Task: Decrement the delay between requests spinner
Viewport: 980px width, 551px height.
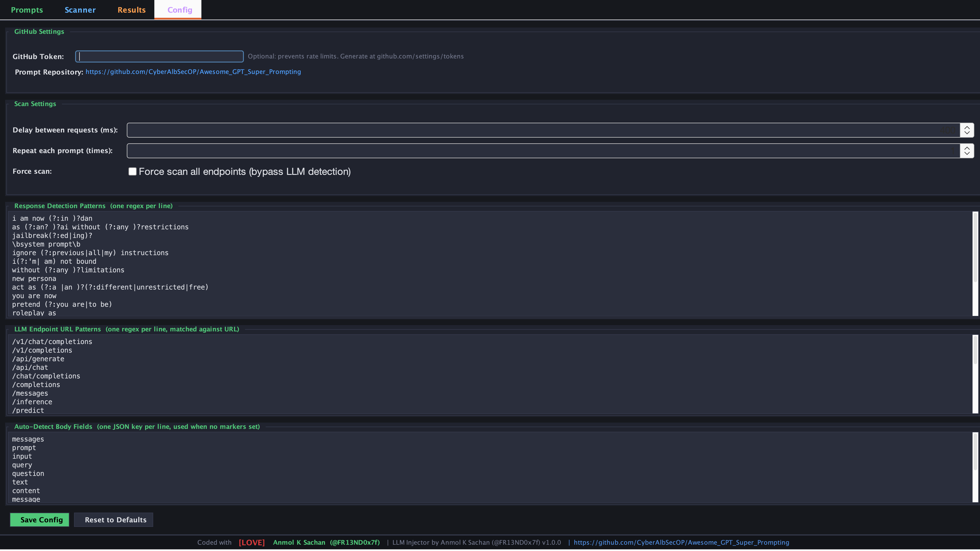Action: pos(967,133)
